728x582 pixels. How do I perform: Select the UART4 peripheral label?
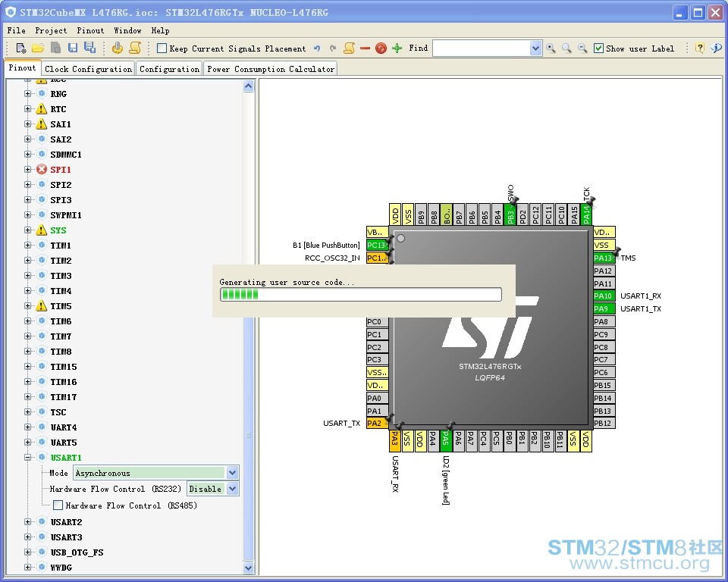(x=64, y=427)
